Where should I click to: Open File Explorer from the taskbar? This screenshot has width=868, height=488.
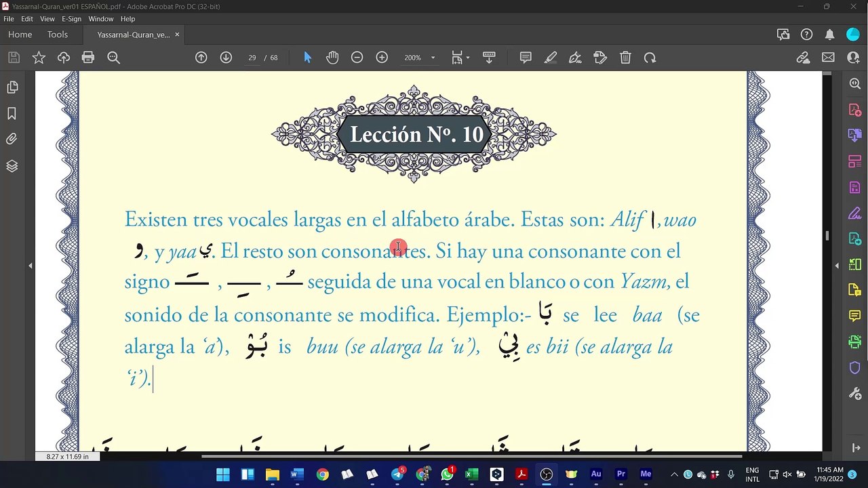[x=272, y=474]
